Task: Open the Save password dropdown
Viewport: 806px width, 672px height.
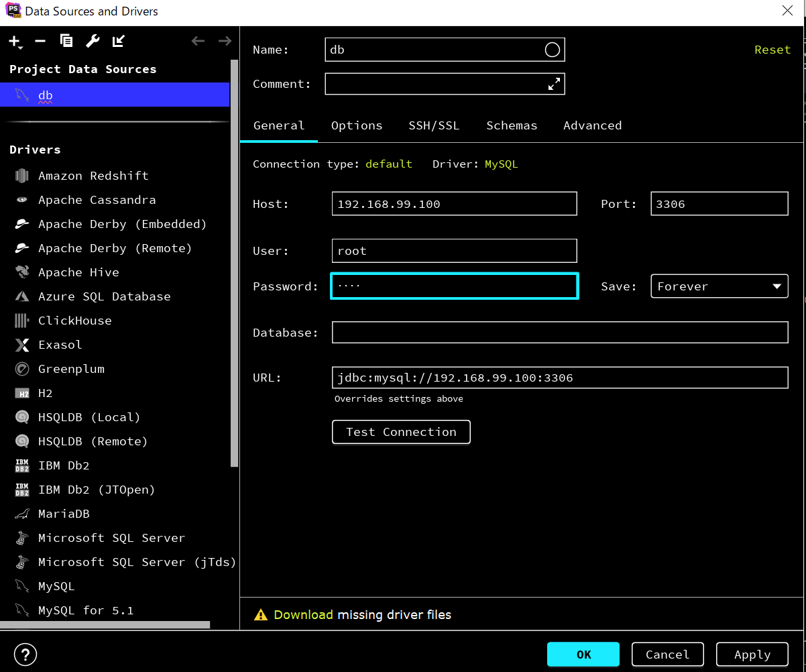Action: point(719,286)
